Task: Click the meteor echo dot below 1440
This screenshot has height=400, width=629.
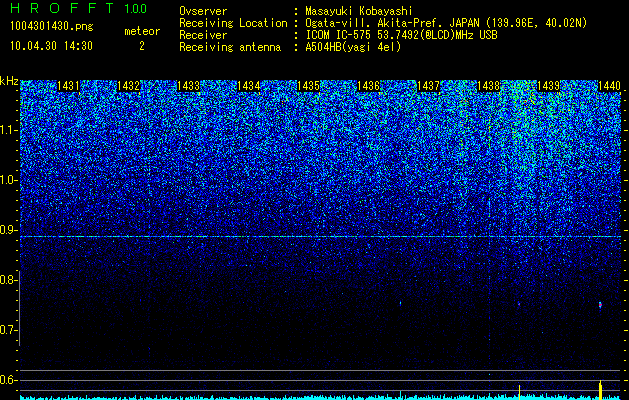Action: (x=600, y=305)
